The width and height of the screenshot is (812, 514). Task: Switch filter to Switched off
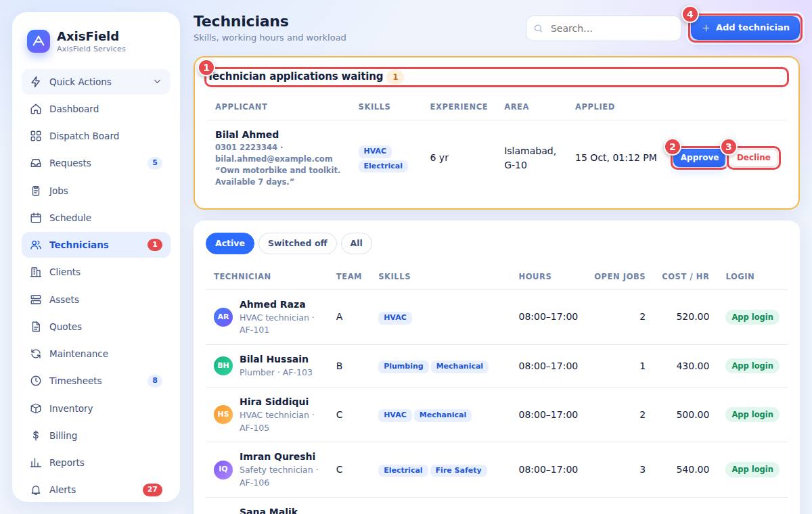coord(297,243)
